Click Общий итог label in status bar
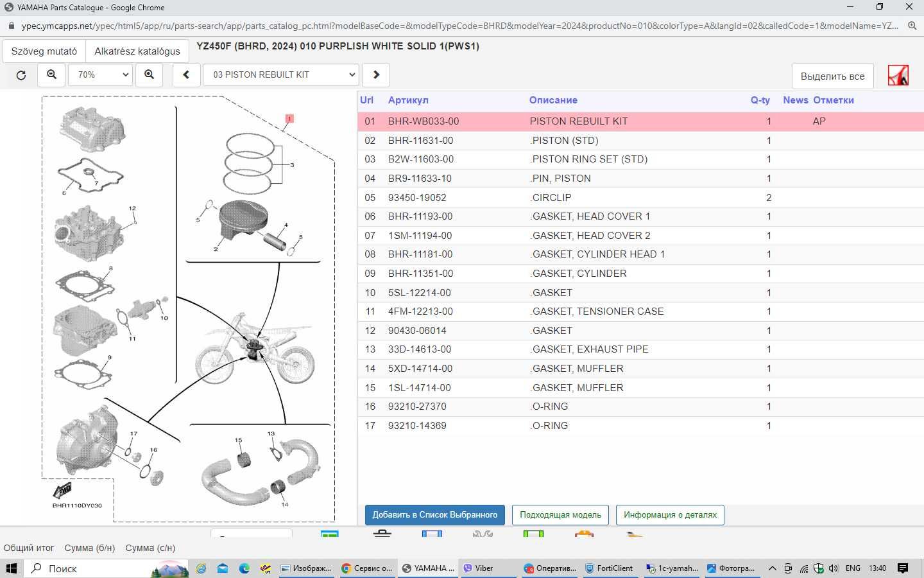 [x=29, y=548]
